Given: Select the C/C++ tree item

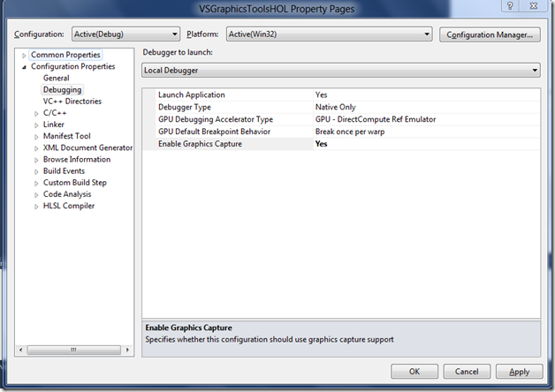Looking at the screenshot, I should (x=55, y=113).
